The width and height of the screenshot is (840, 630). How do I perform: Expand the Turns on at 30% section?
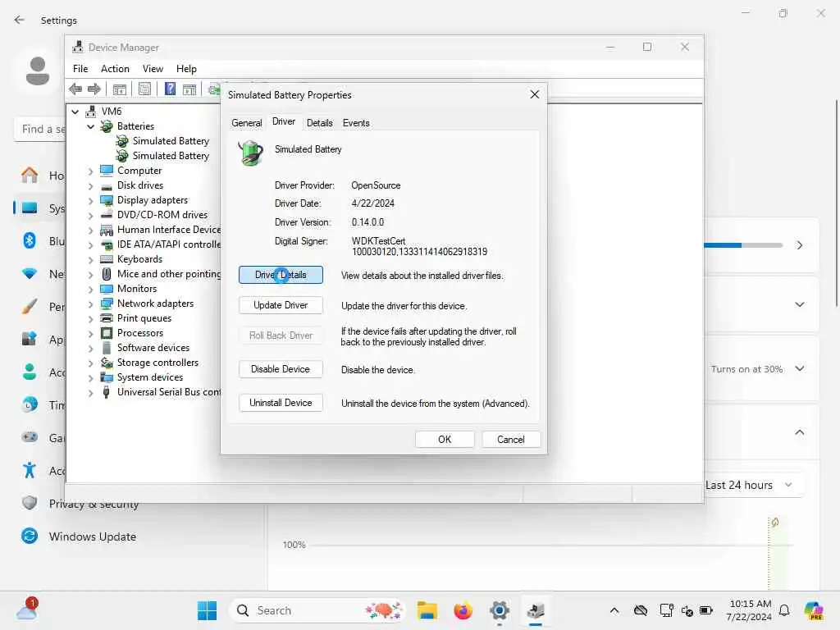coord(799,368)
